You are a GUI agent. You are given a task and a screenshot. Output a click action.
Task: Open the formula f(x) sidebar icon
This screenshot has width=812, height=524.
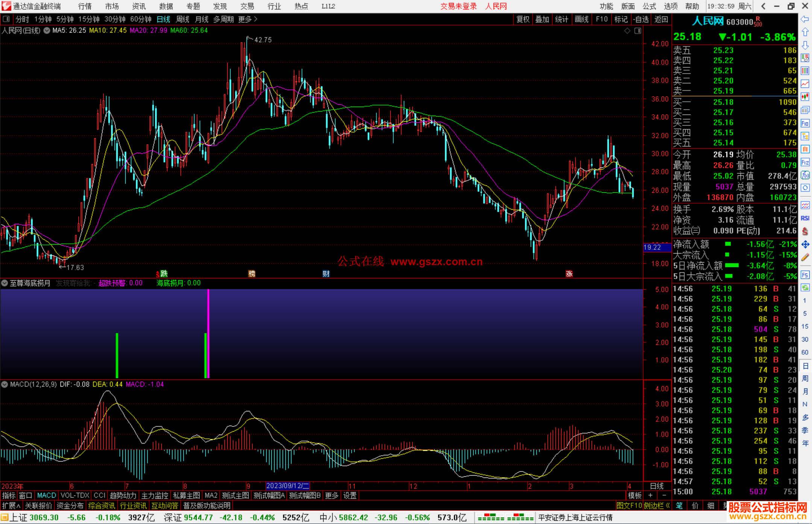[805, 175]
